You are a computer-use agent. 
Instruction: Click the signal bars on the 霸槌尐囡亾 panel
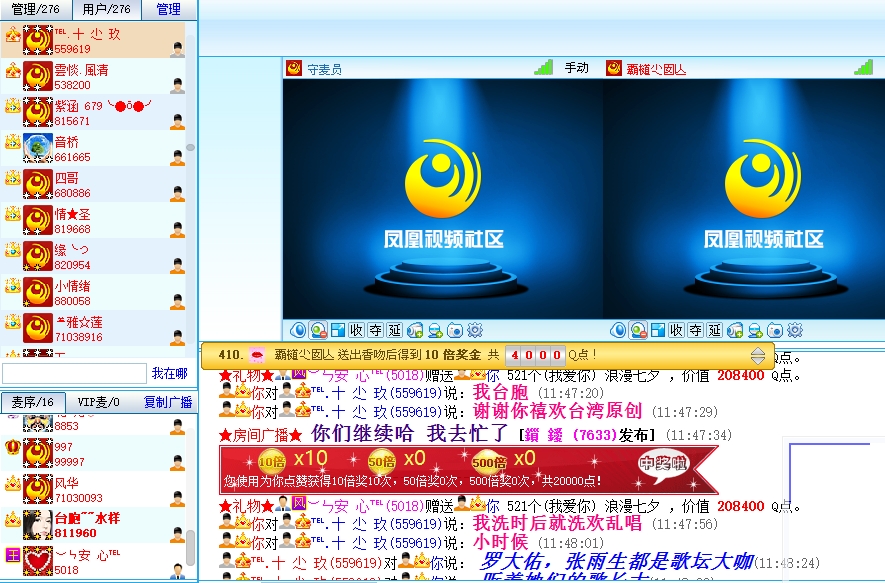864,68
